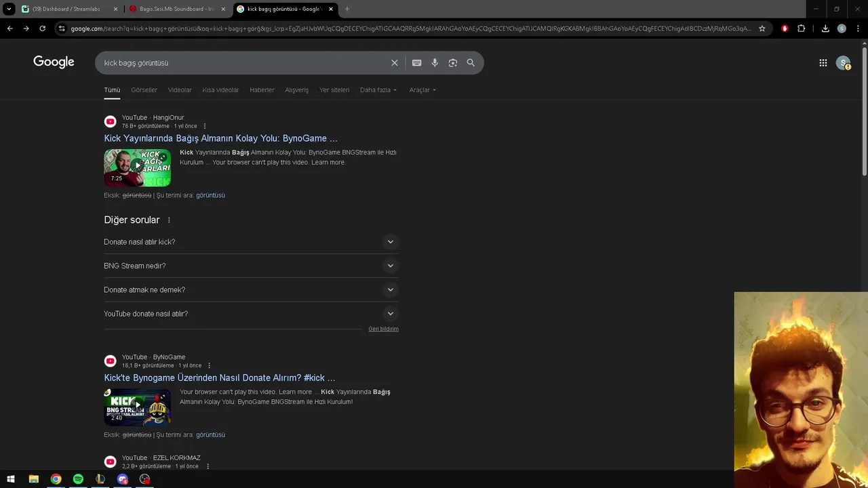868x488 pixels.
Task: Select the Alışveriş search filter
Action: click(x=296, y=90)
